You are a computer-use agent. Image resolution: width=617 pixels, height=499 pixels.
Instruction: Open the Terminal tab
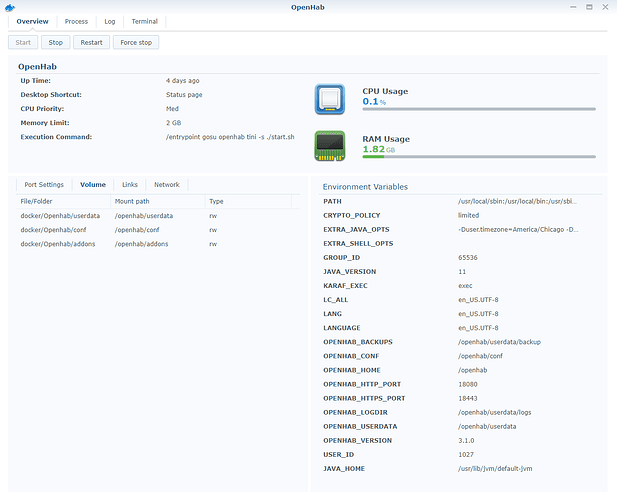pos(144,21)
